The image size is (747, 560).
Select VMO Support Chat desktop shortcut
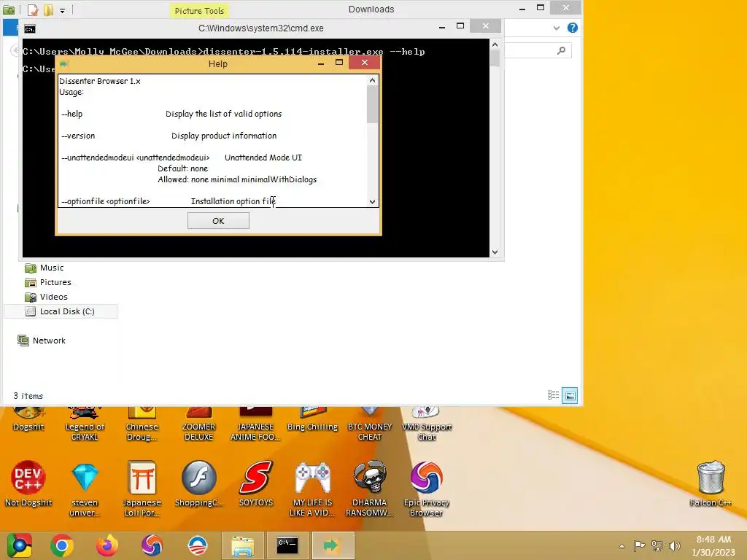tap(427, 424)
